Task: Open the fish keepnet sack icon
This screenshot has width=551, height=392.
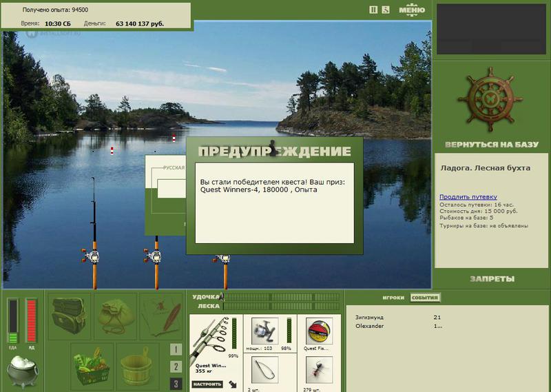Action: pos(115,316)
